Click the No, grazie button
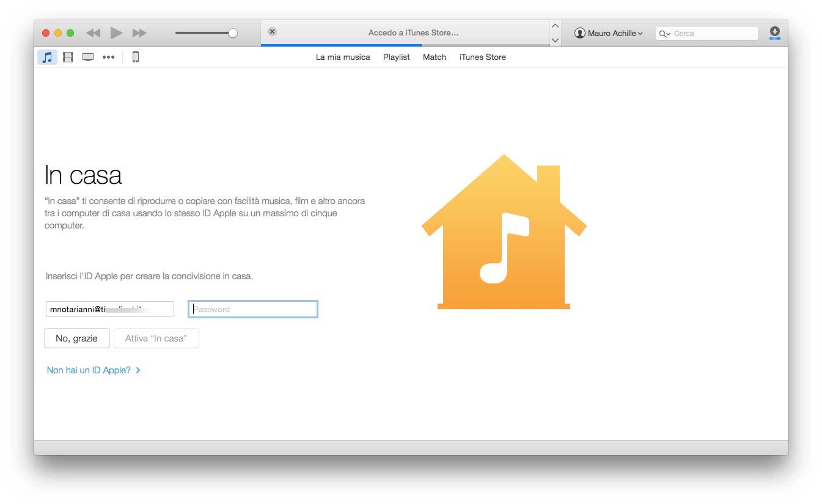The image size is (822, 504). 77,338
